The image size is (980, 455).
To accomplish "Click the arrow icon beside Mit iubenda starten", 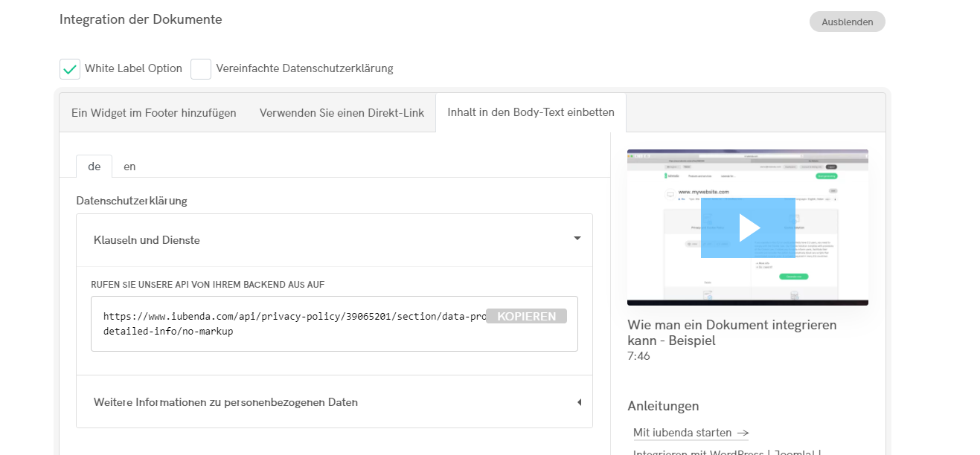I will point(742,433).
